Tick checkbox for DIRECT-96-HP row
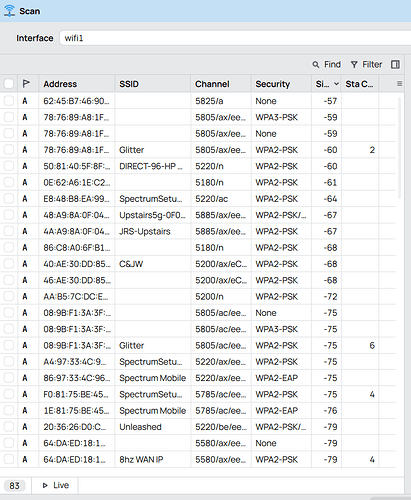Image resolution: width=411 pixels, height=500 pixels. point(9,166)
